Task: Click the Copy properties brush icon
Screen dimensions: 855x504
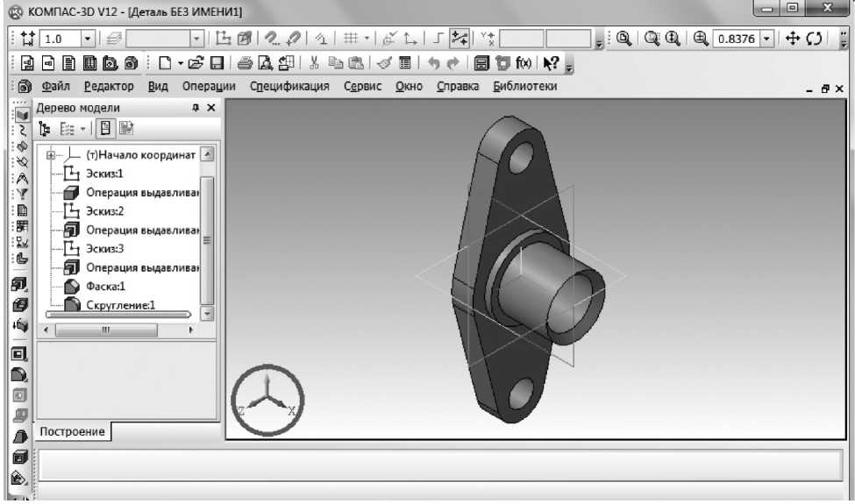Action: pyautogui.click(x=384, y=63)
